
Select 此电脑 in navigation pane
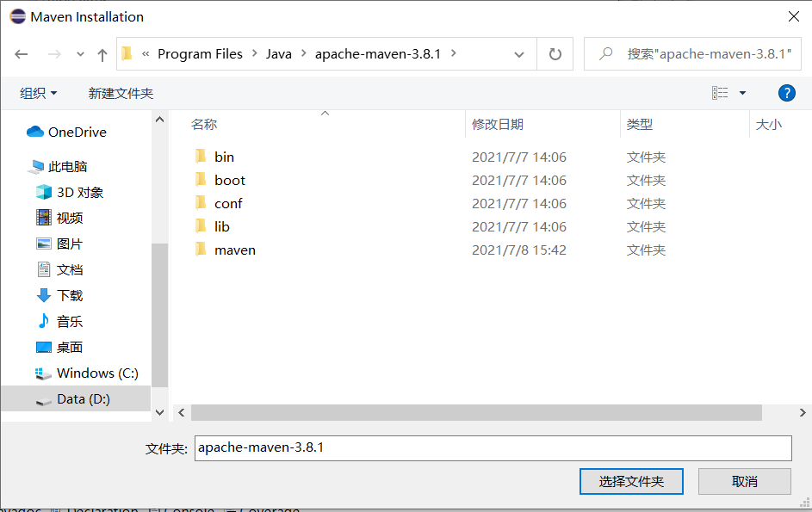[x=58, y=167]
